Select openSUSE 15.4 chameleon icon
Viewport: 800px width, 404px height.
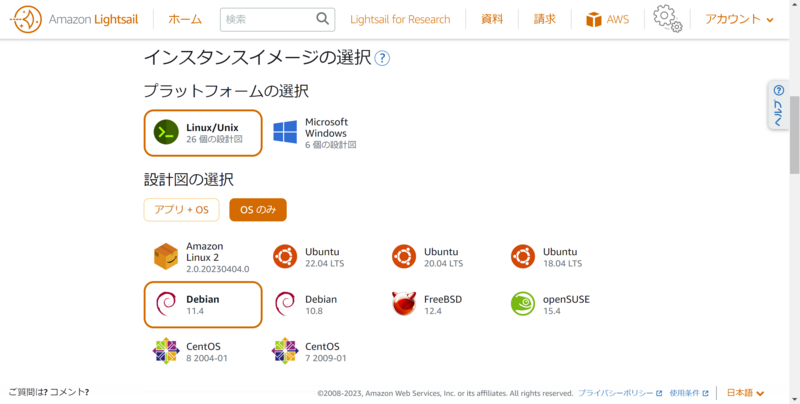(x=523, y=304)
